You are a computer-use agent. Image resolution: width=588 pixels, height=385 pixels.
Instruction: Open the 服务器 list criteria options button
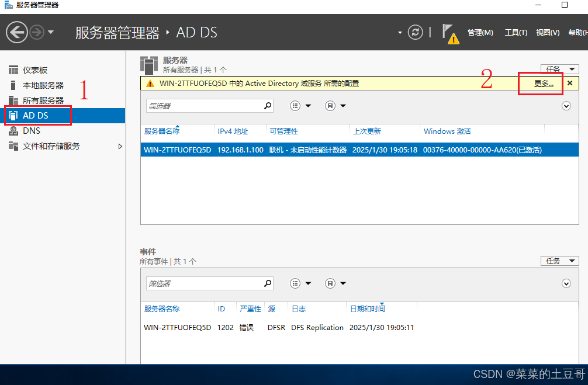(295, 106)
